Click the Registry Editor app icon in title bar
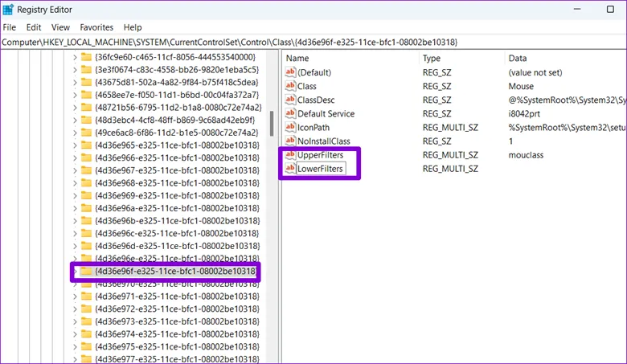Viewport: 627px width, 364px height. (x=10, y=10)
